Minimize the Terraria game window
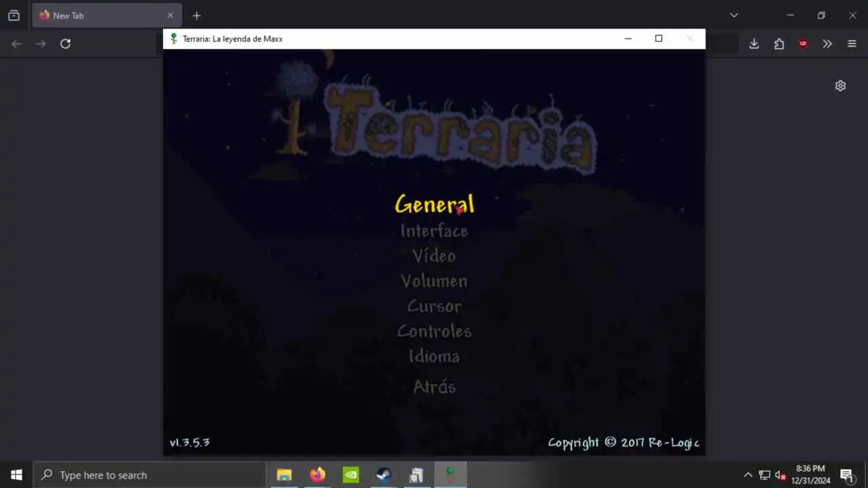This screenshot has width=868, height=488. [x=628, y=39]
